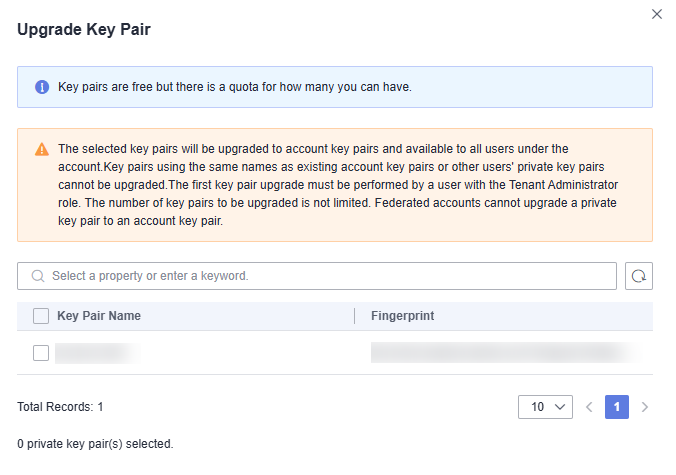Select all key pairs via header checkbox
The image size is (676, 475).
41,316
